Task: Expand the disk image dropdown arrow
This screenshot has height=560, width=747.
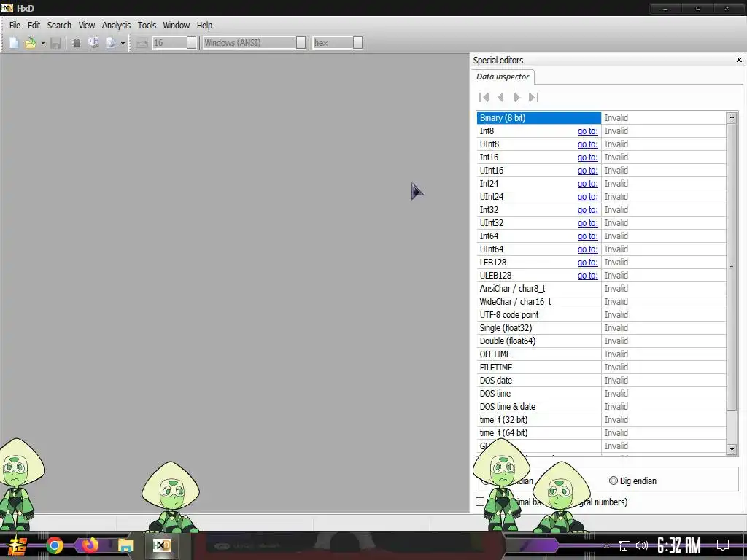Action: 123,43
